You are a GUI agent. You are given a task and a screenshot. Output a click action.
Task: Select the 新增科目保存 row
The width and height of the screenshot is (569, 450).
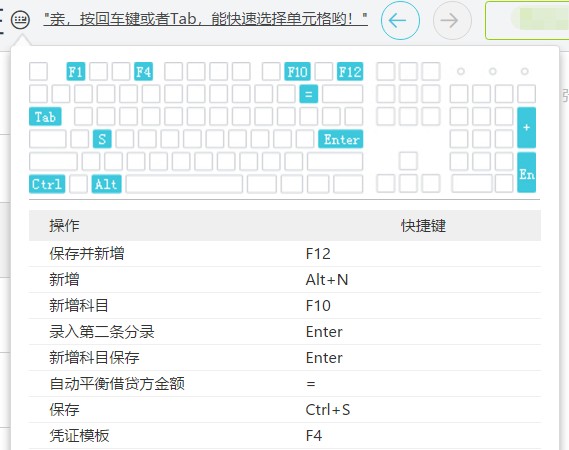285,358
